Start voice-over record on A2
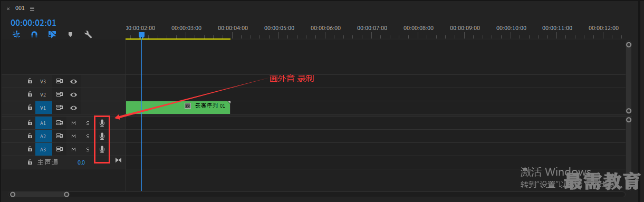This screenshot has height=202, width=644. tap(102, 136)
